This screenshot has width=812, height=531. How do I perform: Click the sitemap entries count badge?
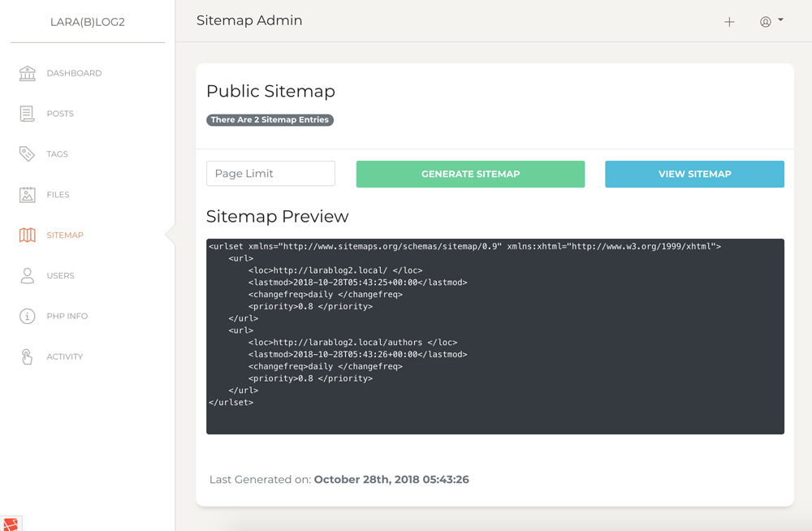(x=270, y=119)
